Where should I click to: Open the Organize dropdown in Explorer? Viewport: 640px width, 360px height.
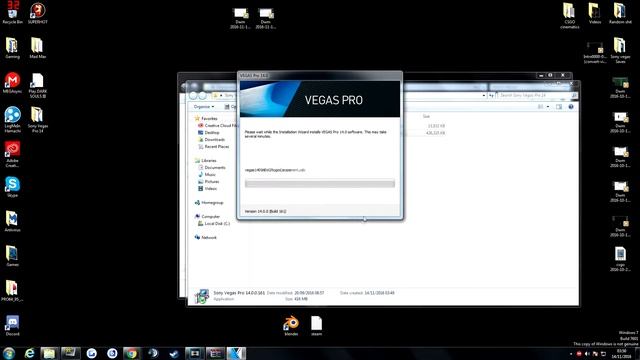[x=204, y=107]
